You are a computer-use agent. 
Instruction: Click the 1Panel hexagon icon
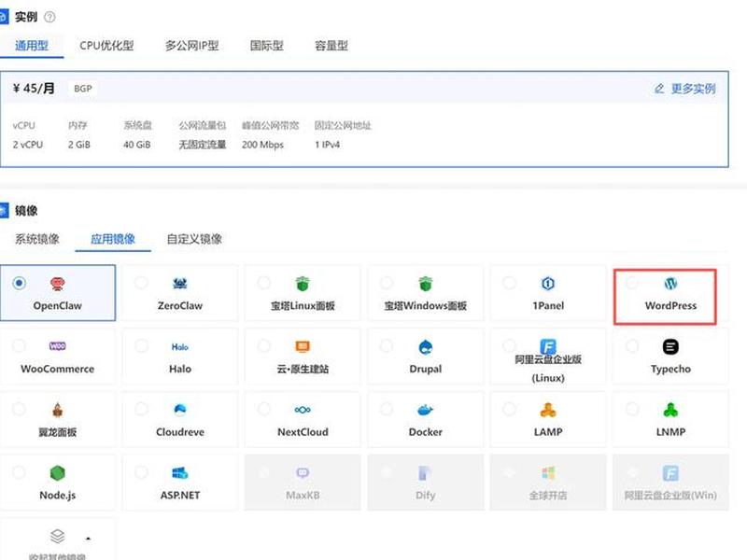548,285
